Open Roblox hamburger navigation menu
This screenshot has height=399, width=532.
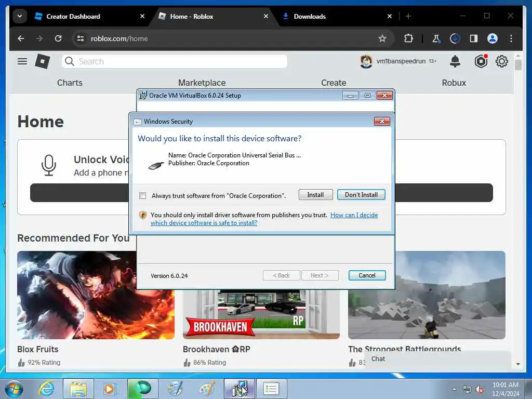(22, 61)
